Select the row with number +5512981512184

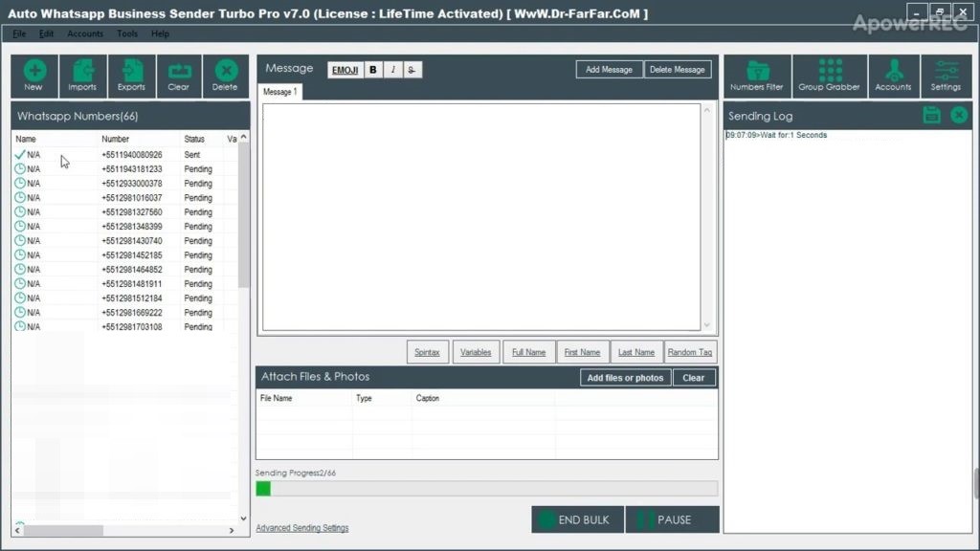pos(125,298)
